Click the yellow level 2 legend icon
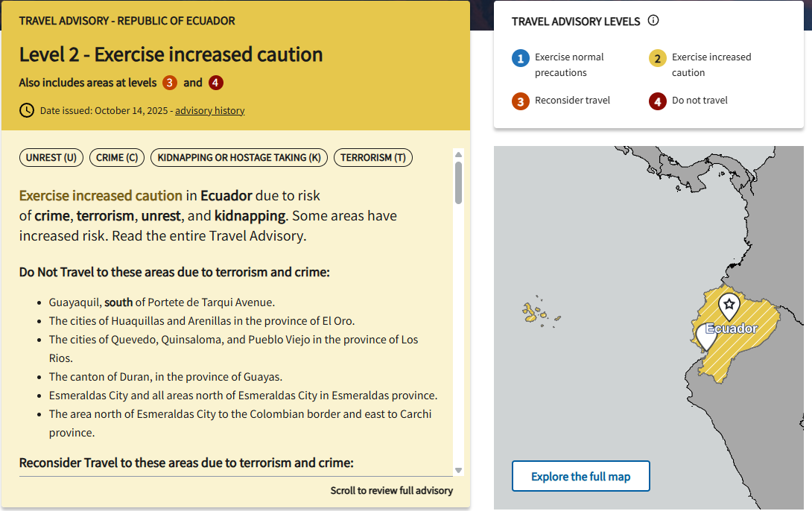812x511 pixels. tap(657, 59)
